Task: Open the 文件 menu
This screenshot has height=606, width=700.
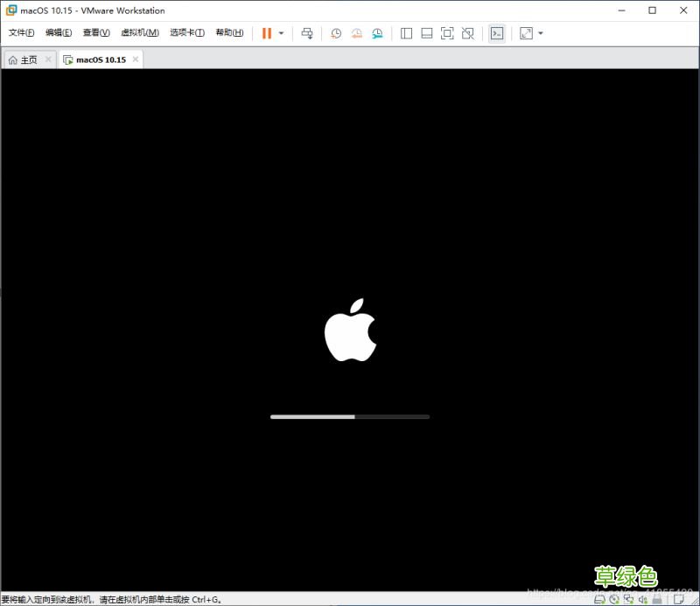Action: pos(19,33)
